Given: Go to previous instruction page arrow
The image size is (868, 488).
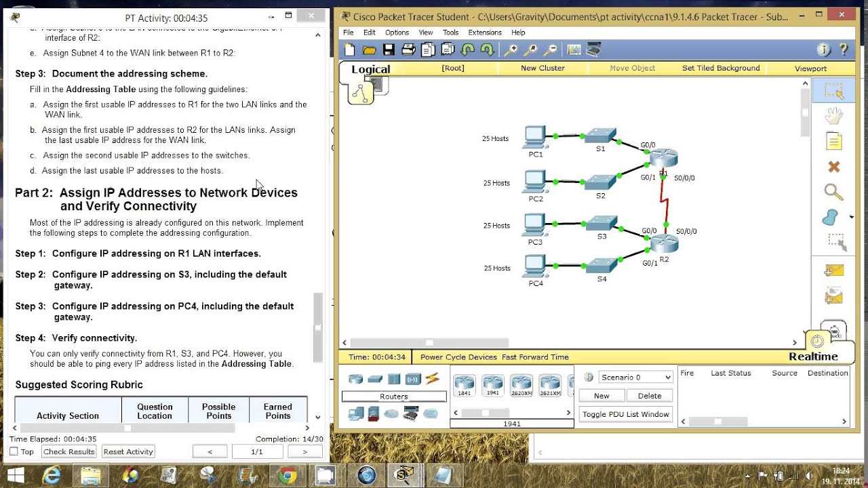Looking at the screenshot, I should [x=210, y=451].
